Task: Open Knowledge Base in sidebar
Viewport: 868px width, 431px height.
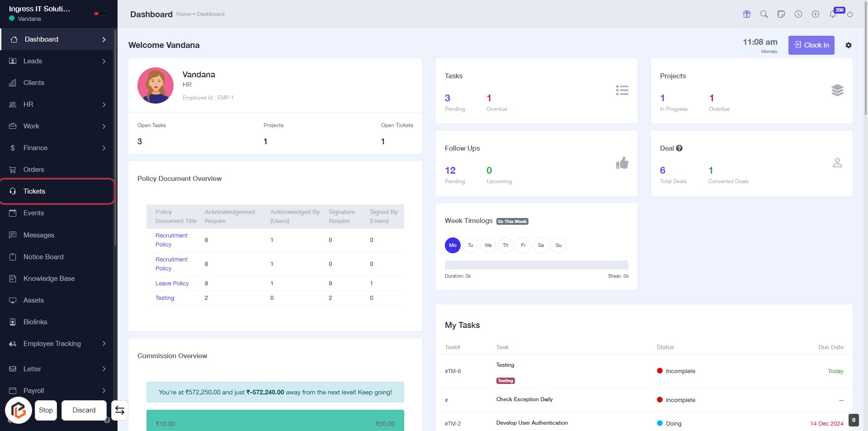Action: coord(49,279)
